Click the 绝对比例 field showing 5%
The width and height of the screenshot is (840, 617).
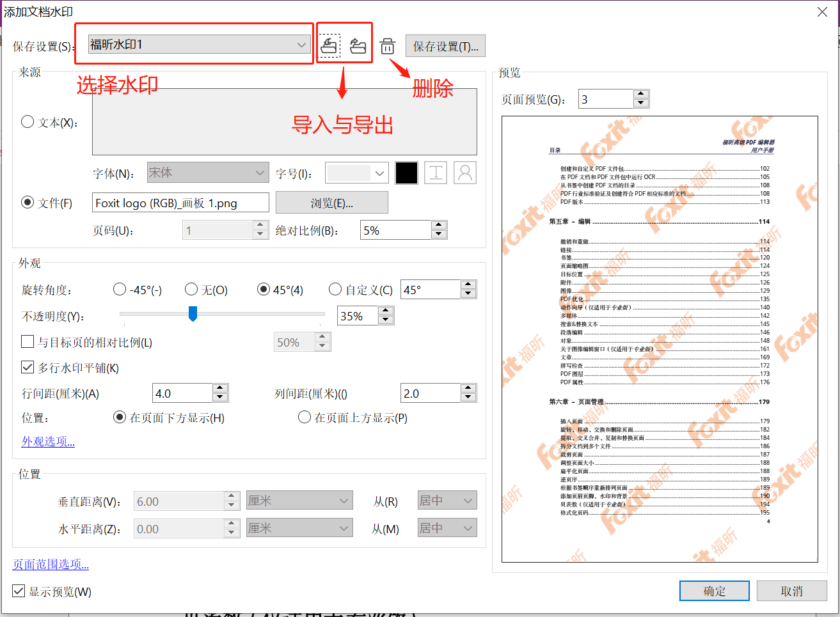coord(396,230)
